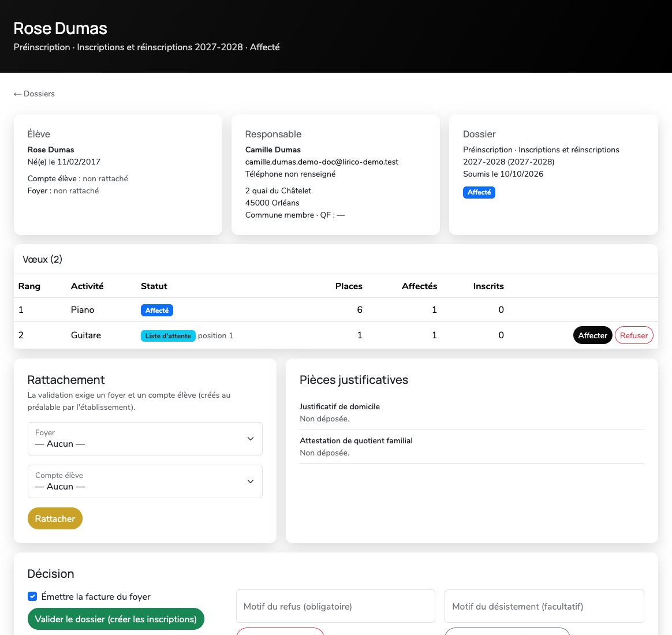Image resolution: width=672 pixels, height=635 pixels.
Task: Toggle the Émettre la facture du foyer checkbox
Action: click(x=32, y=596)
